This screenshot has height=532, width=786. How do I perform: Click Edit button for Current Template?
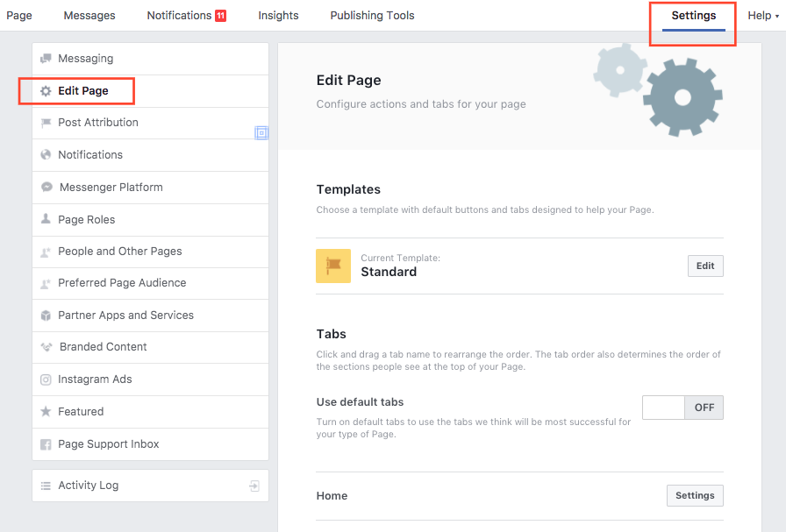pyautogui.click(x=705, y=266)
